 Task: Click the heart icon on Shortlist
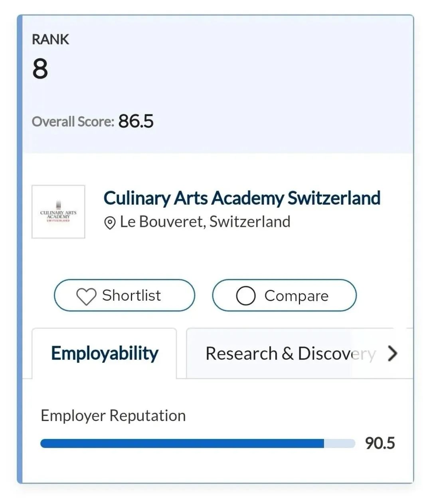[86, 296]
